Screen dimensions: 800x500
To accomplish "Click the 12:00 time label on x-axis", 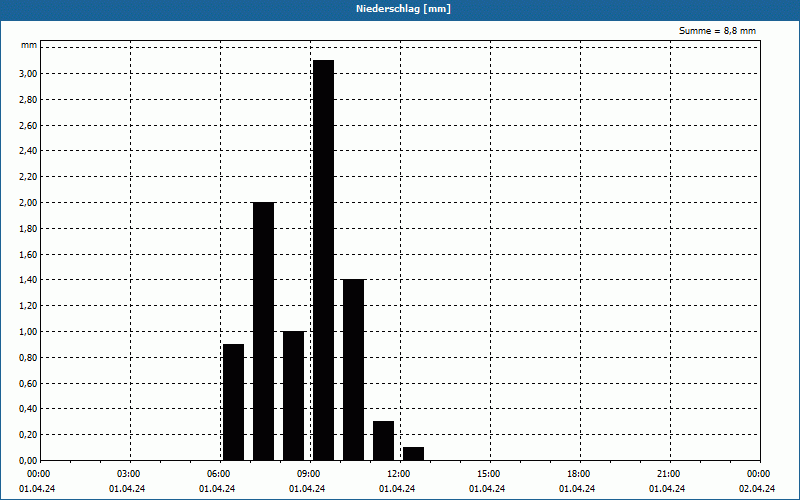I will pyautogui.click(x=398, y=474).
